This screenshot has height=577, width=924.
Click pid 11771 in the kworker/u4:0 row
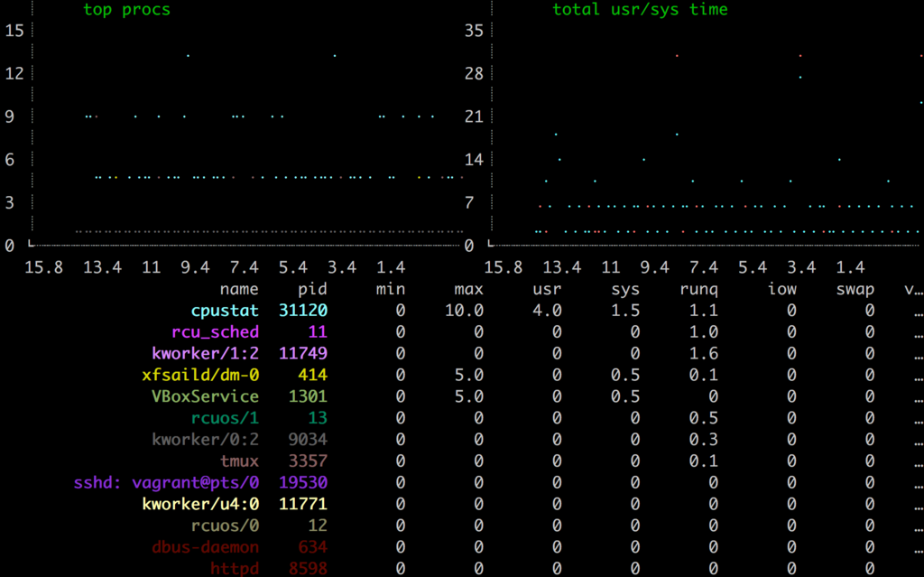[x=303, y=505]
